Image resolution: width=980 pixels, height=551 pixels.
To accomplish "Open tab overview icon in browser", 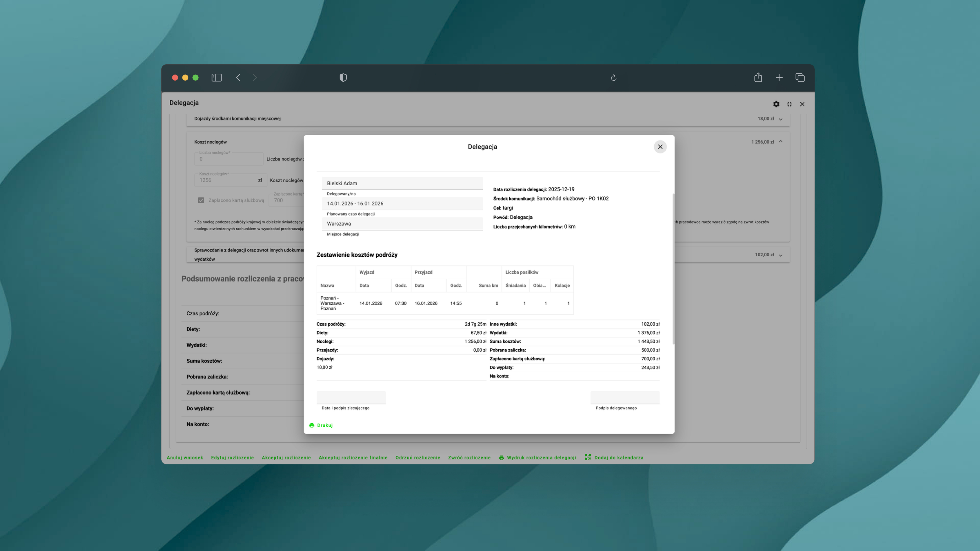I will pos(800,77).
